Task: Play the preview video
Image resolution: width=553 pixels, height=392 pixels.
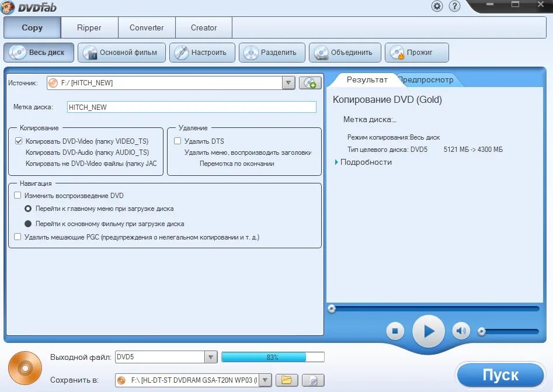Action: (429, 331)
